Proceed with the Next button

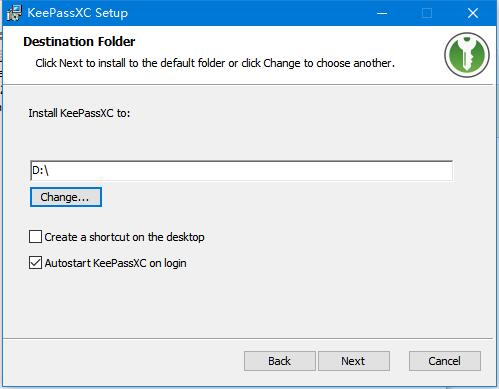[354, 361]
